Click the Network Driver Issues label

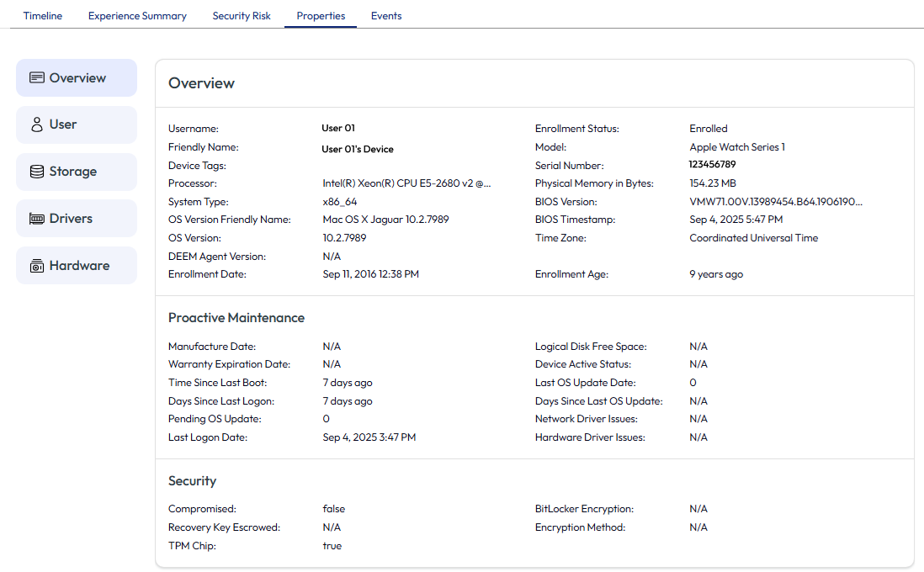pyautogui.click(x=587, y=419)
